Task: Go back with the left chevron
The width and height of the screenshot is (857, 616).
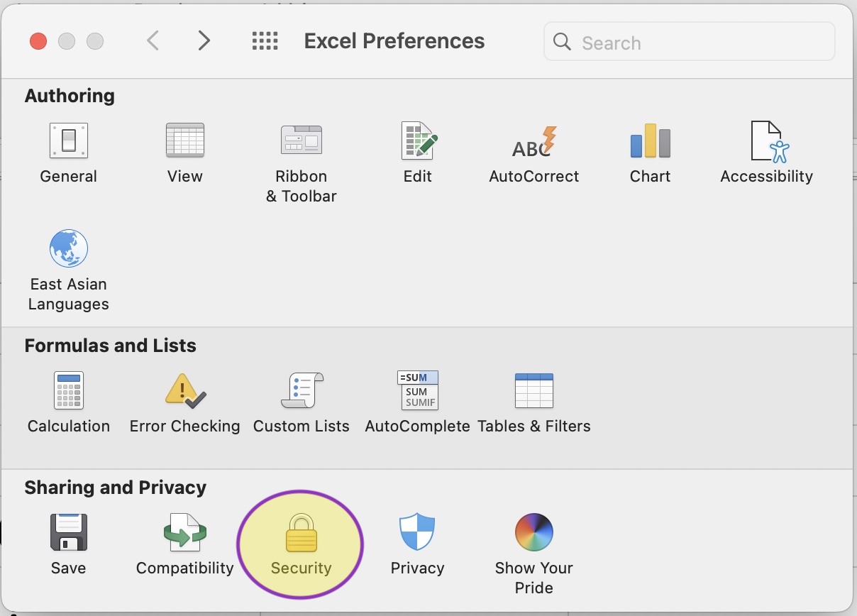Action: coord(153,41)
